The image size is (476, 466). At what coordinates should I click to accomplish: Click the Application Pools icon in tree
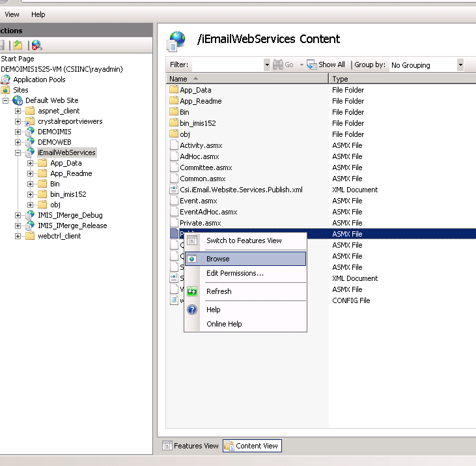click(6, 80)
